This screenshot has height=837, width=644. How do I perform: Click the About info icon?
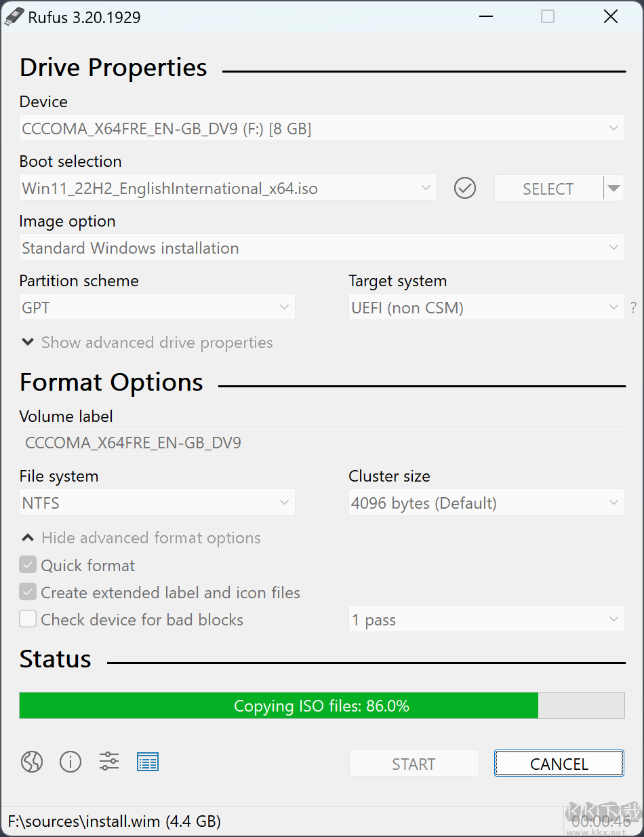(x=71, y=762)
